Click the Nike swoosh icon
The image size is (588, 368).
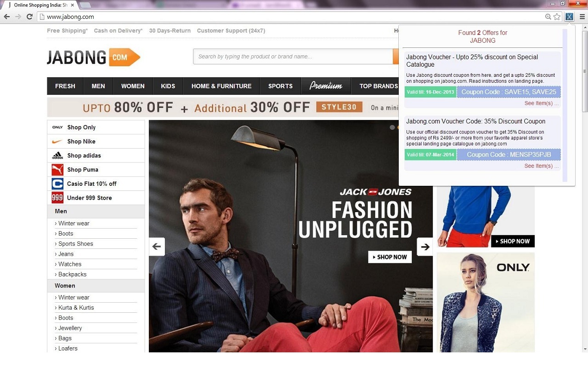[x=57, y=141]
